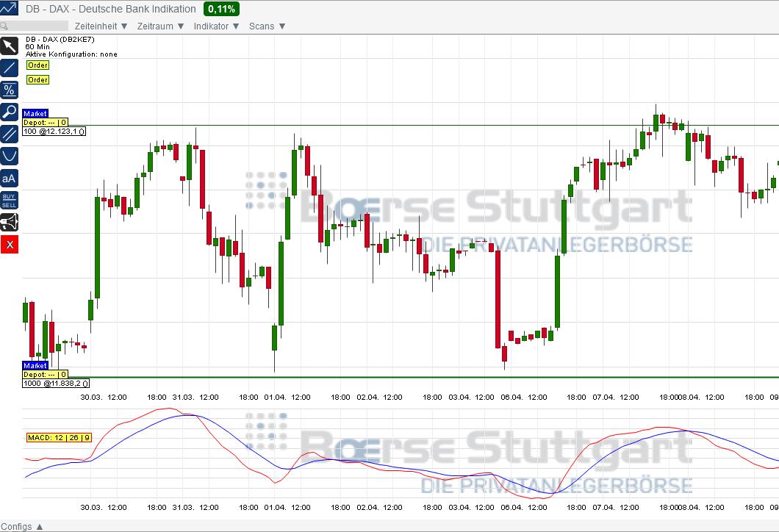Activate the aA text annotation tool
This screenshot has height=532, width=779.
coord(9,178)
